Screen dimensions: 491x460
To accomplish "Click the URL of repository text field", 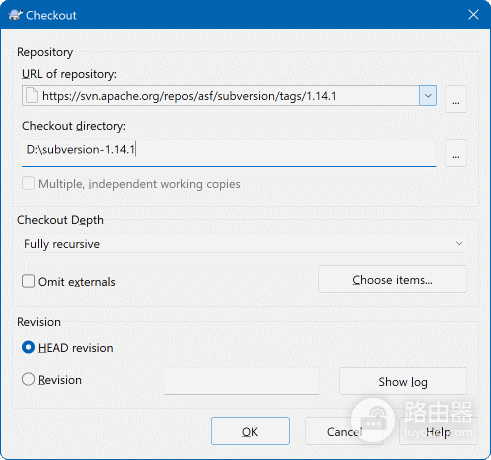I will (x=220, y=96).
